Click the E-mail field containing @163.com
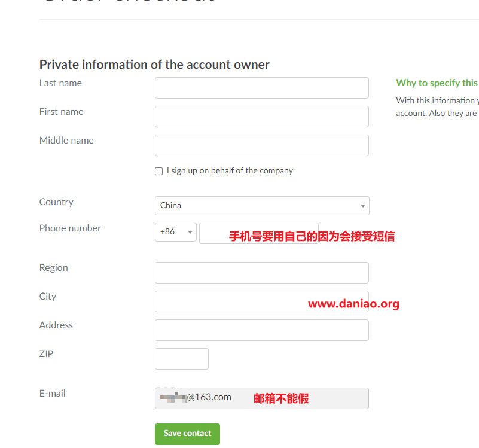This screenshot has width=479, height=448. (262, 398)
